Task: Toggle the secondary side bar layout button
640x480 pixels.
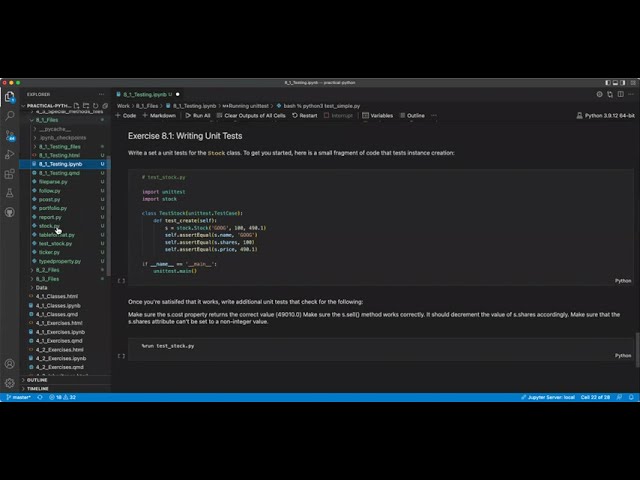Action: 622,83
